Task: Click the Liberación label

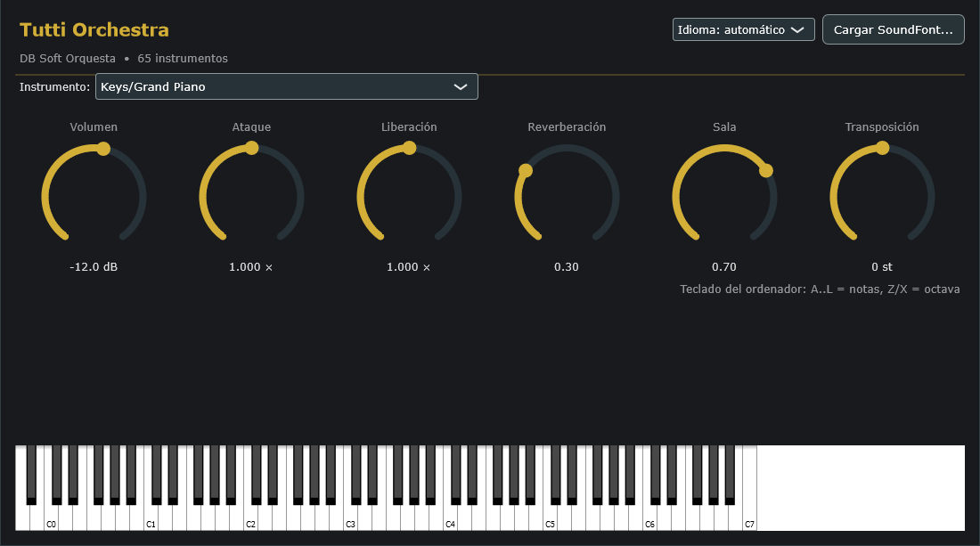Action: click(x=409, y=126)
